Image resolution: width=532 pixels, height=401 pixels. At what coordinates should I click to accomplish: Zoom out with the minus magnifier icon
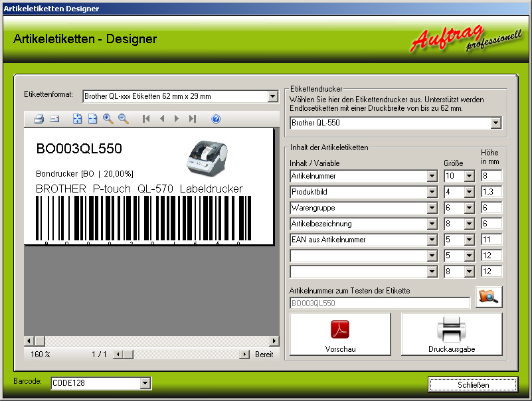[124, 119]
